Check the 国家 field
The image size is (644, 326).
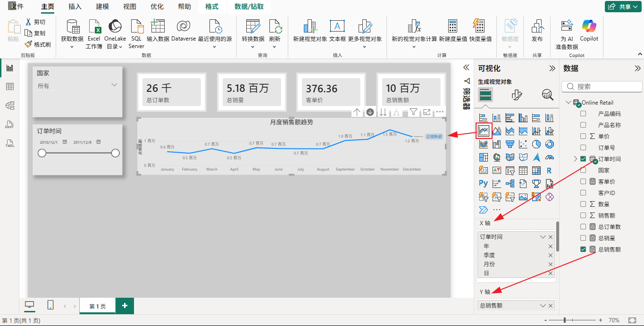coord(583,170)
